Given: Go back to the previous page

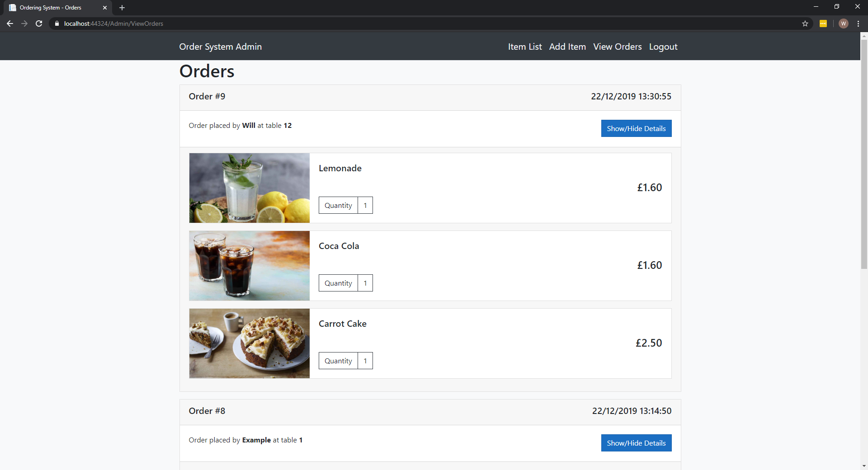Looking at the screenshot, I should click(x=10, y=23).
